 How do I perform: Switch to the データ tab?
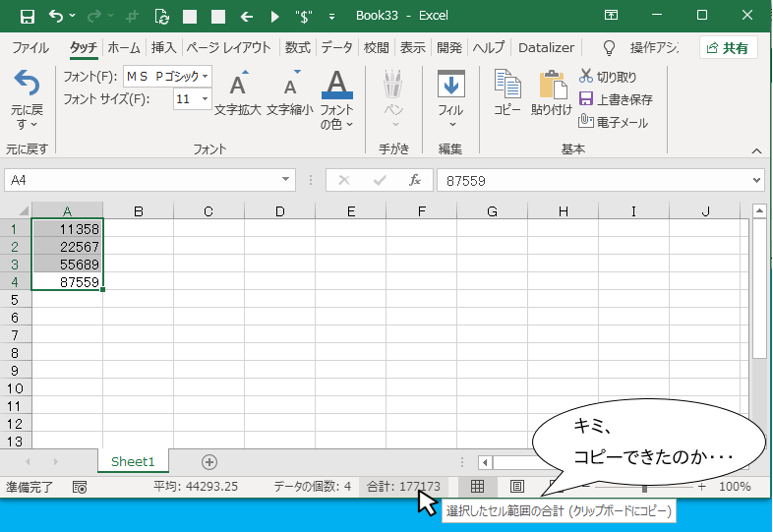(x=336, y=48)
